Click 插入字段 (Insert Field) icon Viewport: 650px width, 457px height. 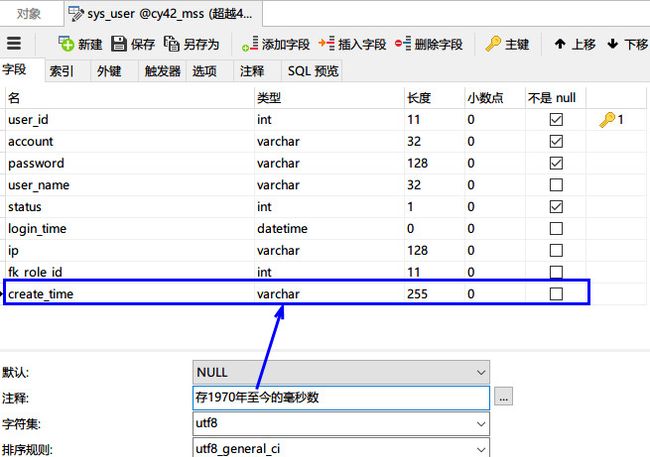(x=326, y=44)
